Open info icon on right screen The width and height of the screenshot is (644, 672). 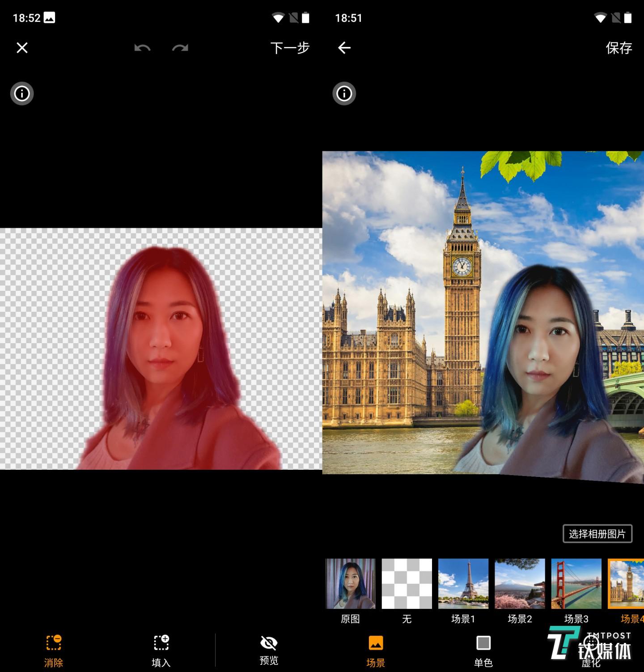click(344, 94)
